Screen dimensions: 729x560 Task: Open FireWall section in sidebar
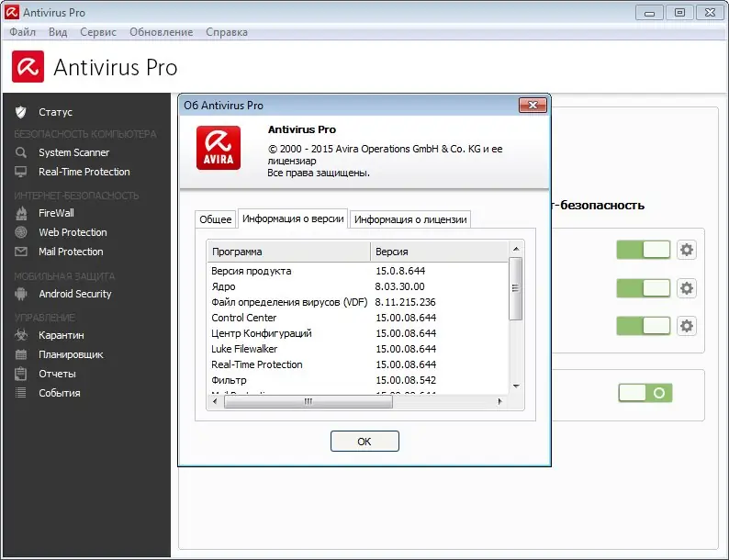56,213
